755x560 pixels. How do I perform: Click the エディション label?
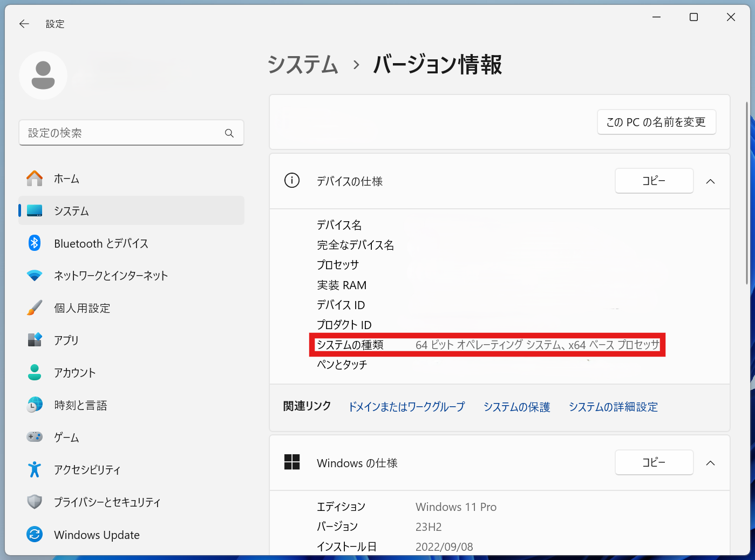coord(341,507)
